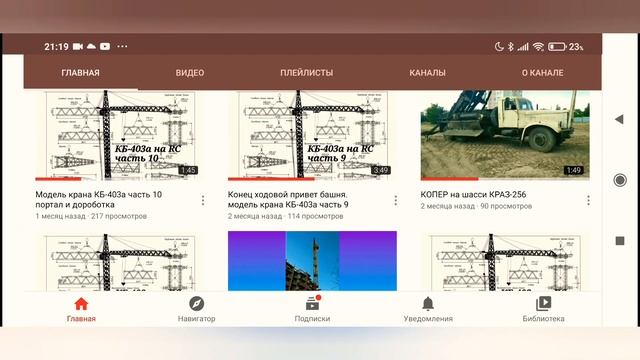Click text 2 месяца назад · 114 просмотров

(x=286, y=216)
